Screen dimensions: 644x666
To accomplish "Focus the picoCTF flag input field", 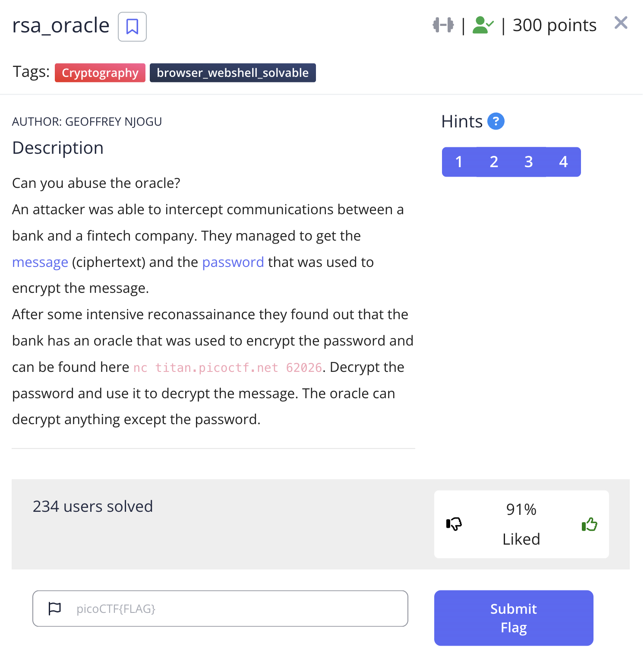I will tap(233, 608).
